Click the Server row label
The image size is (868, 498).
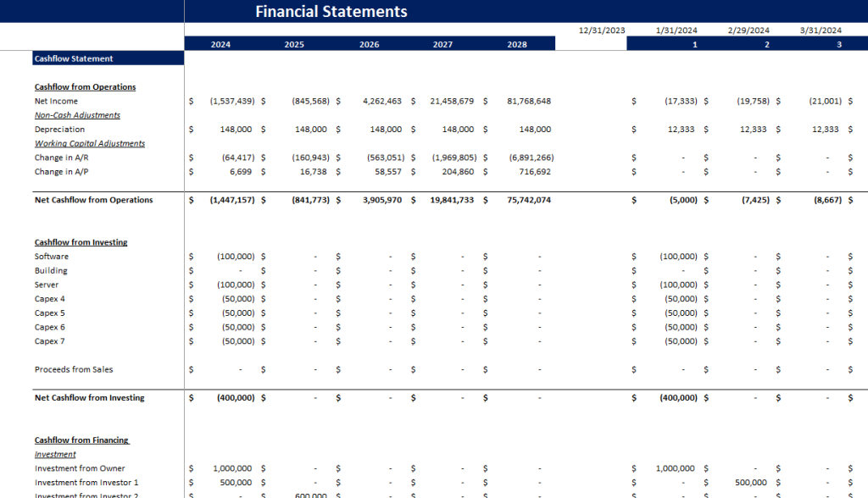click(47, 285)
